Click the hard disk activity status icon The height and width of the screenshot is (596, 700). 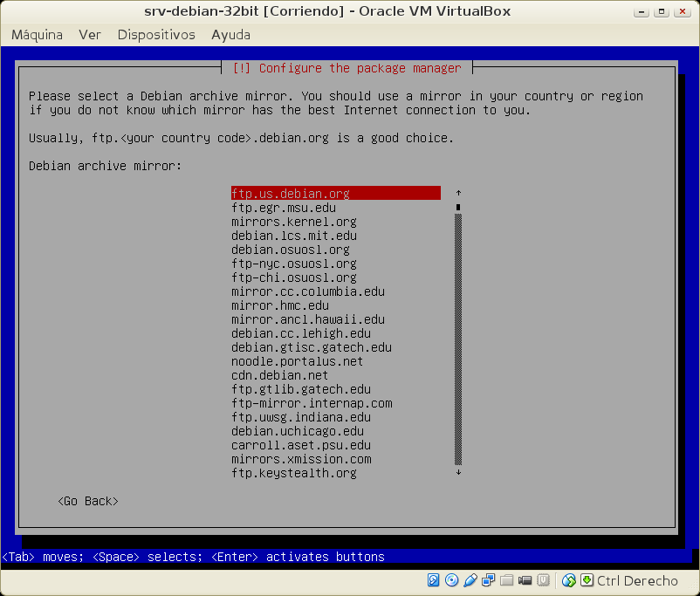pos(434,580)
